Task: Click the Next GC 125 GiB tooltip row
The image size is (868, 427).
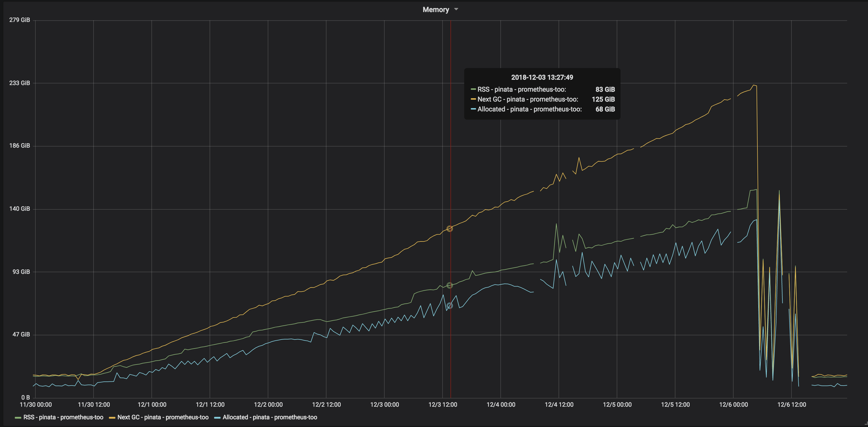Action: point(542,99)
